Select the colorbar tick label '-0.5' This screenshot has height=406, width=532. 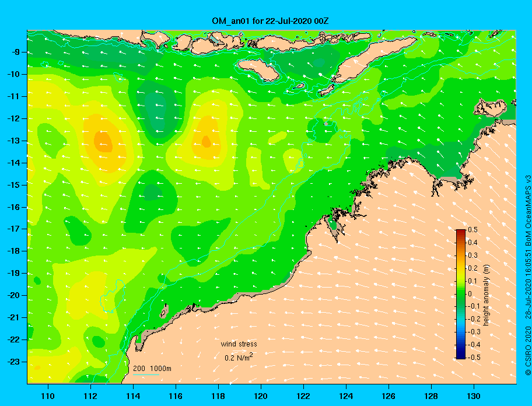(x=474, y=357)
